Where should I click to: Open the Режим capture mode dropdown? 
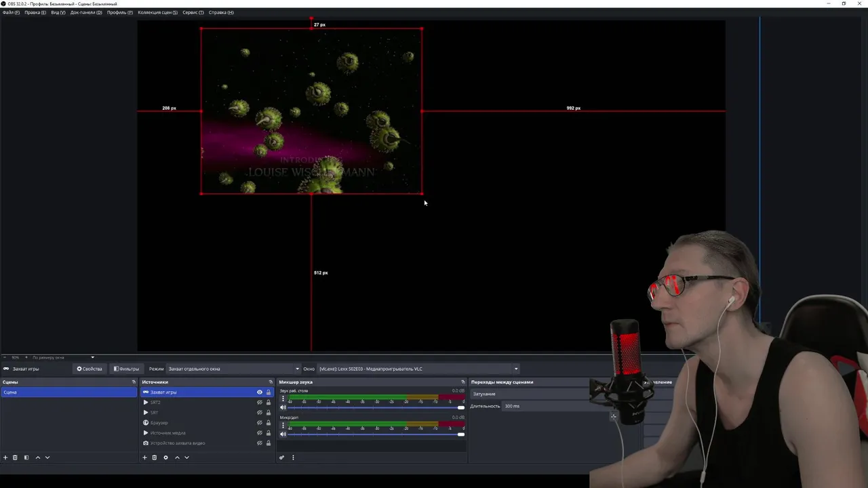coord(233,369)
